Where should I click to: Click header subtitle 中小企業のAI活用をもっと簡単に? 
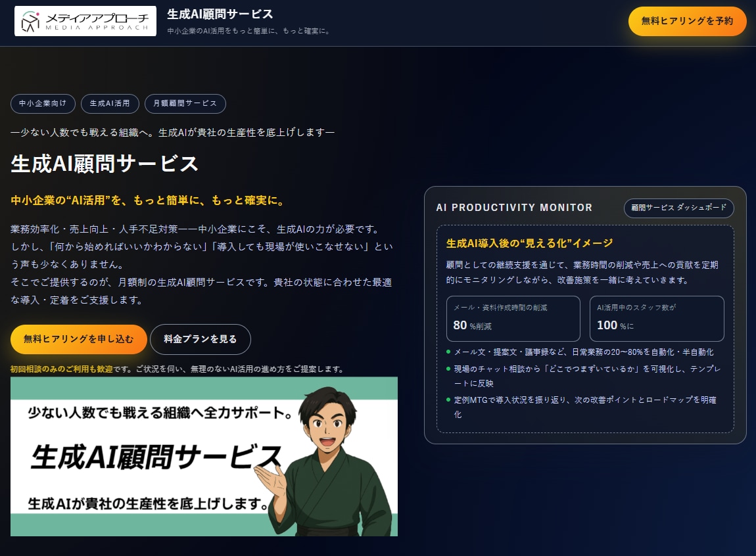point(248,31)
